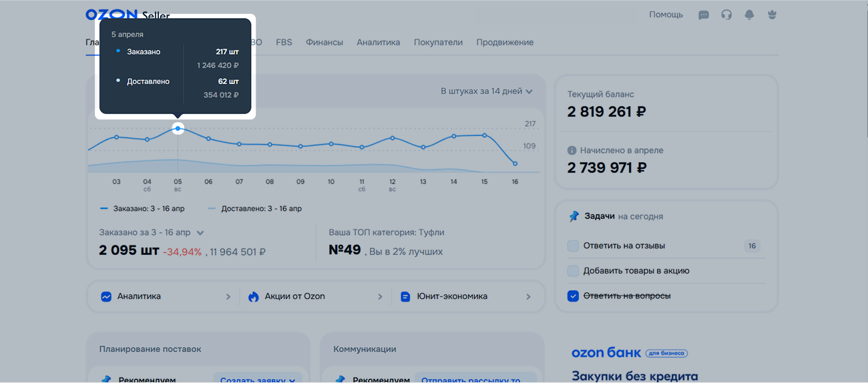Check the Добавить товары в акцию task

(x=573, y=271)
